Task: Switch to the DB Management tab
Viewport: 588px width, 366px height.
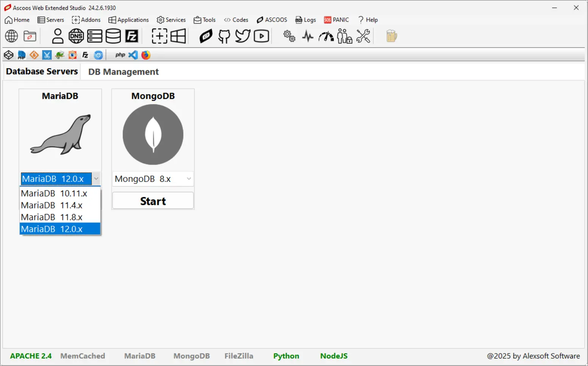Action: pos(123,72)
